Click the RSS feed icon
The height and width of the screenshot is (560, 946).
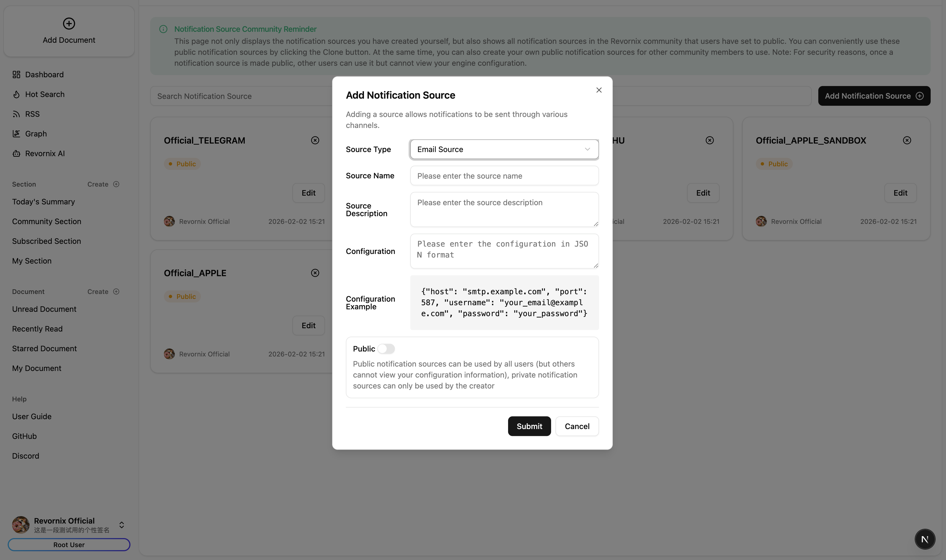click(16, 114)
